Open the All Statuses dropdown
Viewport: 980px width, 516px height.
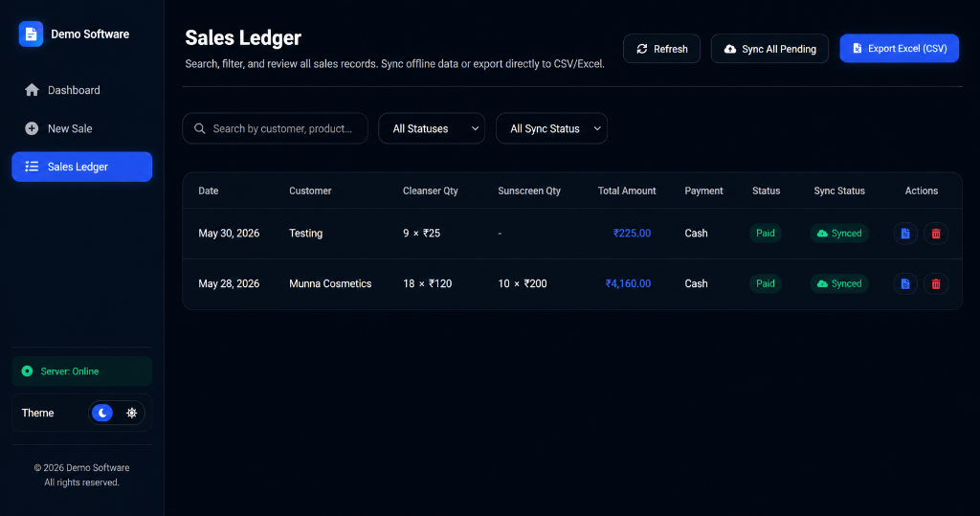[432, 128]
